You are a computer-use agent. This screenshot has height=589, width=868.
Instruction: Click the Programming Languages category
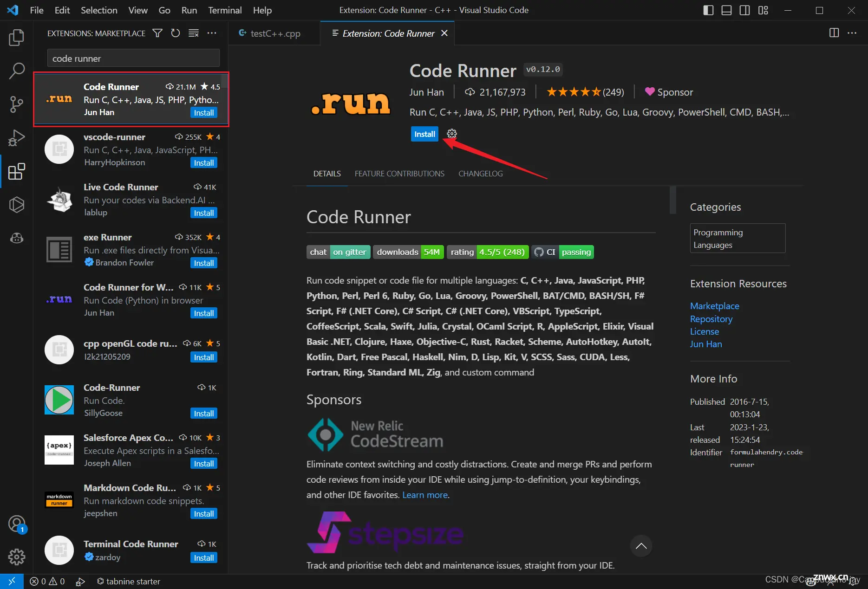pyautogui.click(x=737, y=239)
